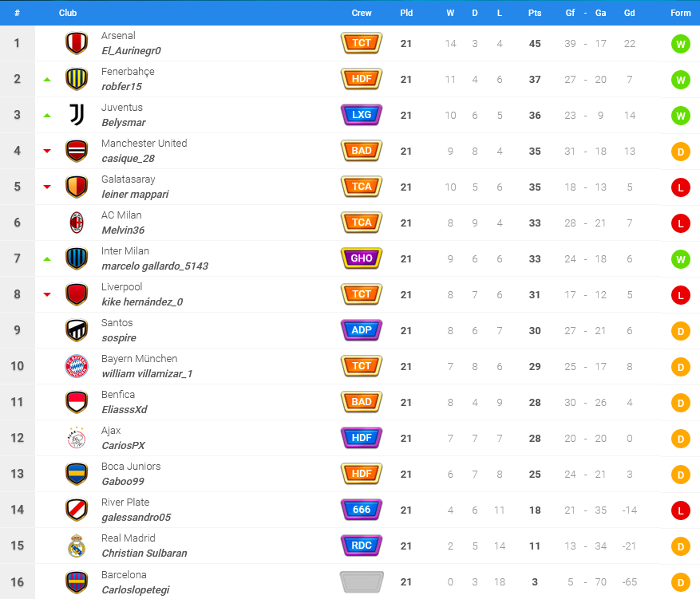
Task: Open manager profile Christian Sulbaran
Action: coord(144,553)
